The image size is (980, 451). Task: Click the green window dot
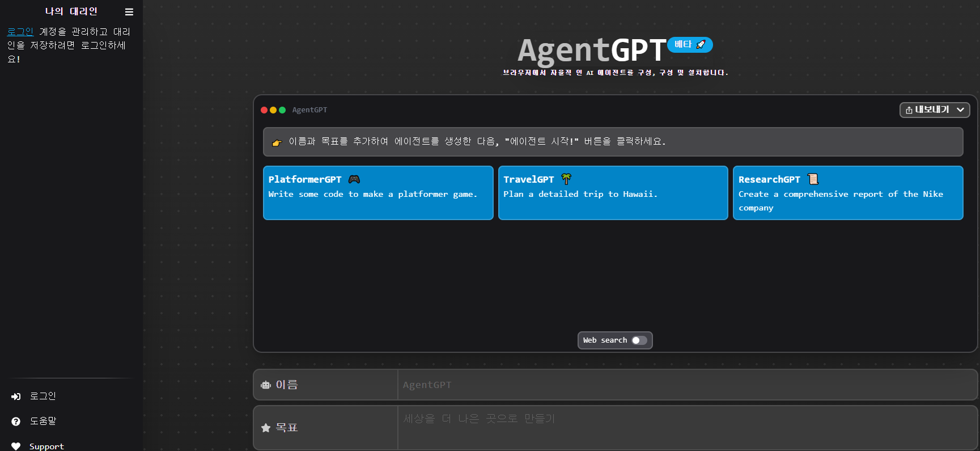[282, 110]
